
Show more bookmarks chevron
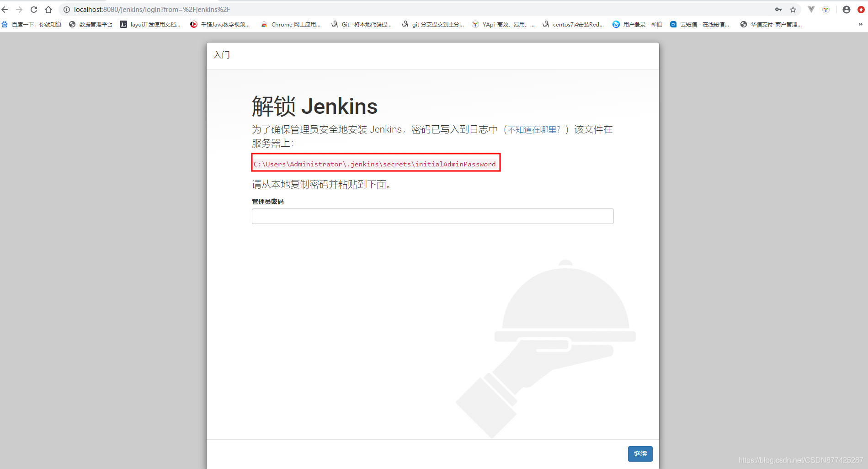point(861,24)
